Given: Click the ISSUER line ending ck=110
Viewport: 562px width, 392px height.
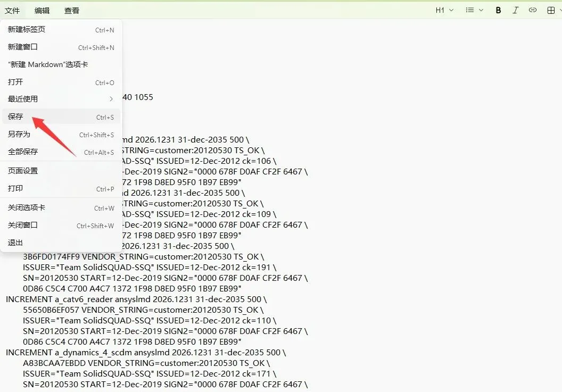Looking at the screenshot, I should pos(150,321).
